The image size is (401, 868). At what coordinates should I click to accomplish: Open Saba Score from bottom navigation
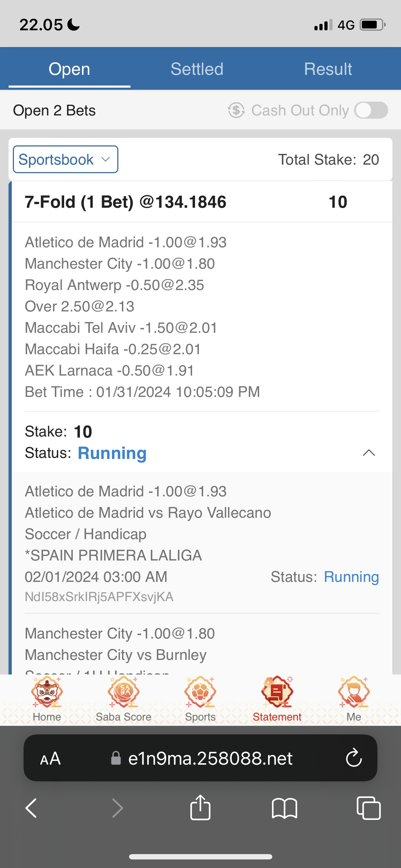click(x=123, y=692)
